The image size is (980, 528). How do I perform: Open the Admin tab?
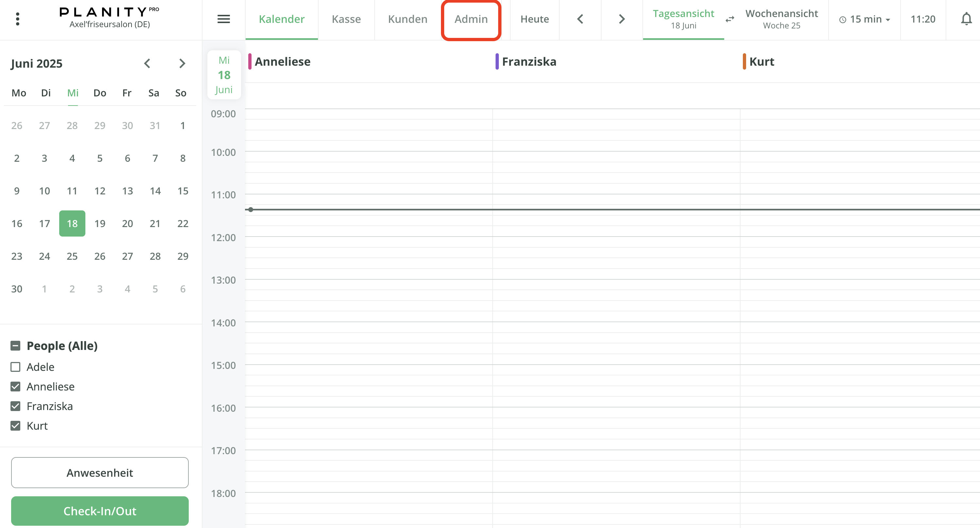[471, 19]
